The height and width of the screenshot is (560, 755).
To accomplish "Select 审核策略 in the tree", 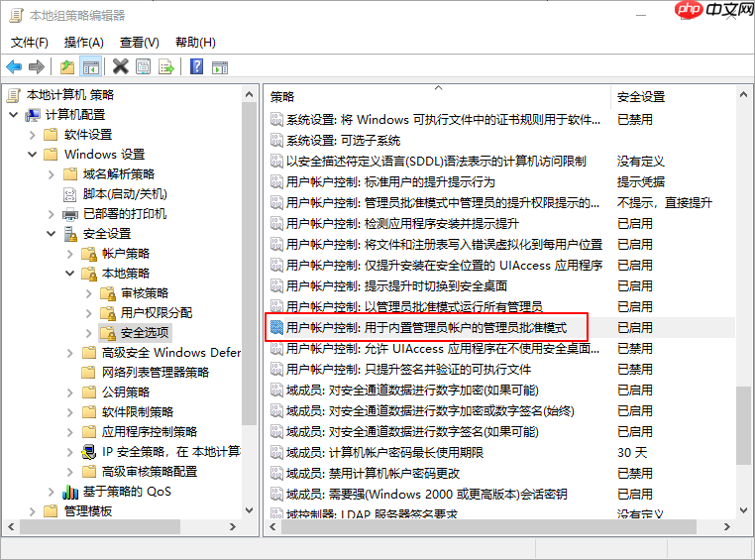I will 144,293.
